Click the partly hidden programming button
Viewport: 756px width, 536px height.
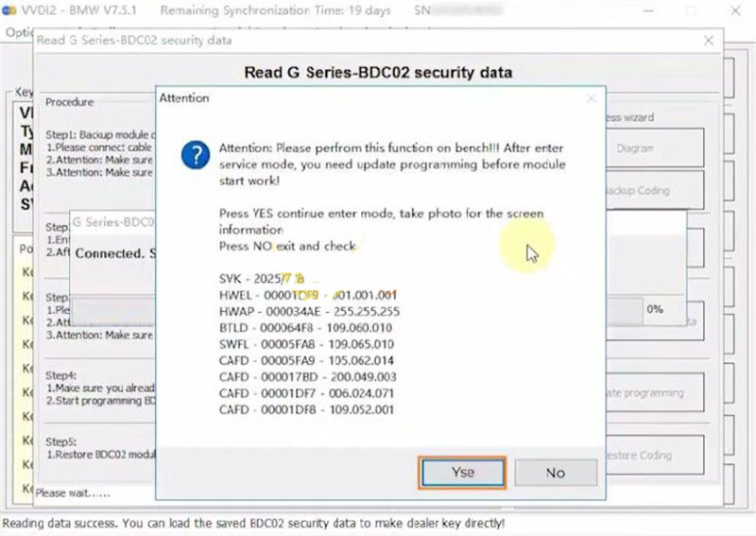(x=655, y=392)
